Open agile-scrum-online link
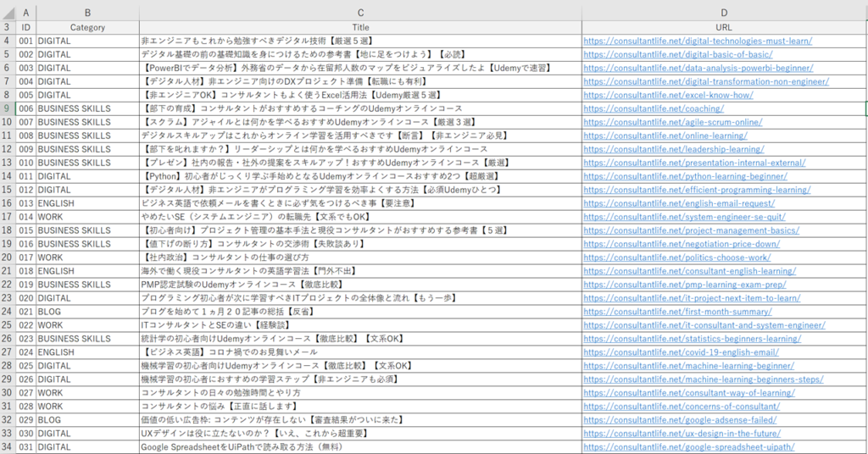Viewport: 868px width, 454px height. click(672, 122)
